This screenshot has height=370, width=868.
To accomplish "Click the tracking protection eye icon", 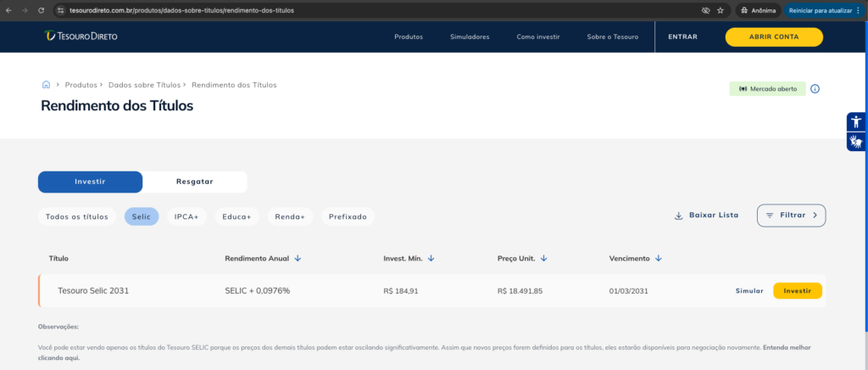I will [705, 10].
